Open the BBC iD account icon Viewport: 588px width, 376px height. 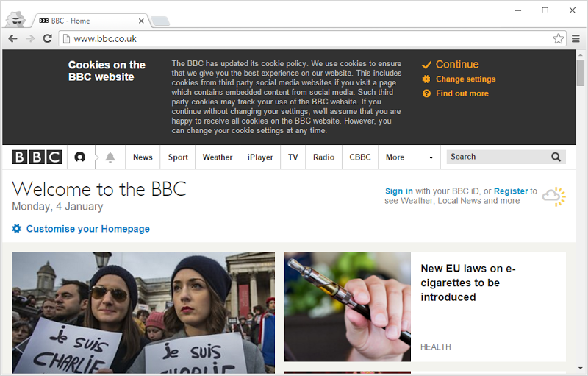click(x=80, y=157)
